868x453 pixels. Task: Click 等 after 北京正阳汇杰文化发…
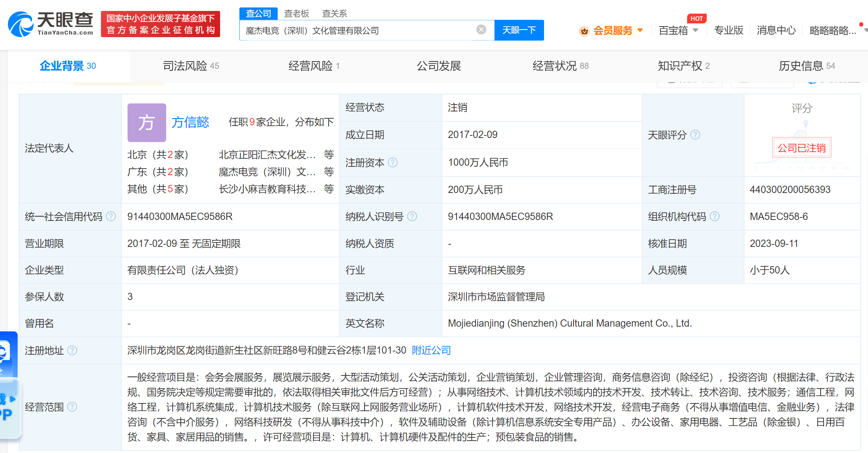[329, 155]
